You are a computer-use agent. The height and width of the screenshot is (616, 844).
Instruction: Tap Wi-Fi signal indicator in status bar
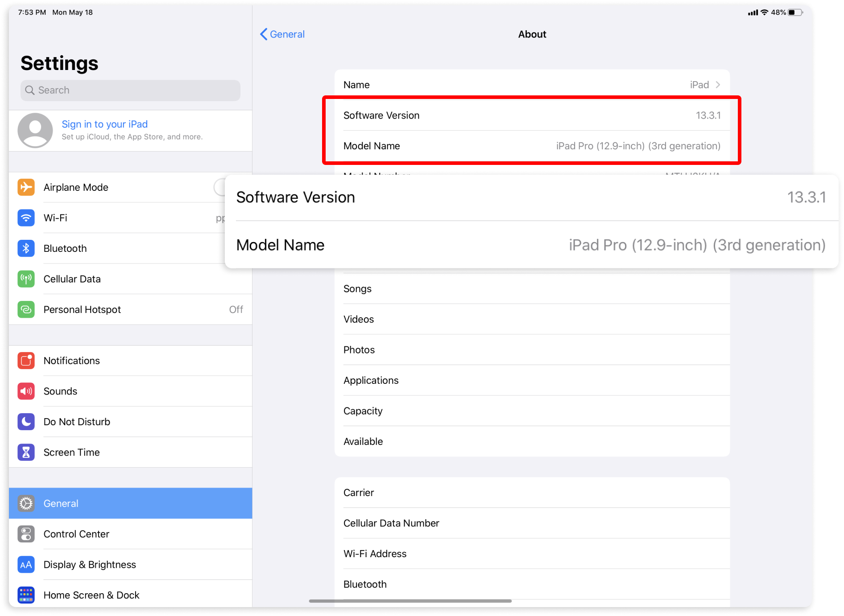(765, 12)
